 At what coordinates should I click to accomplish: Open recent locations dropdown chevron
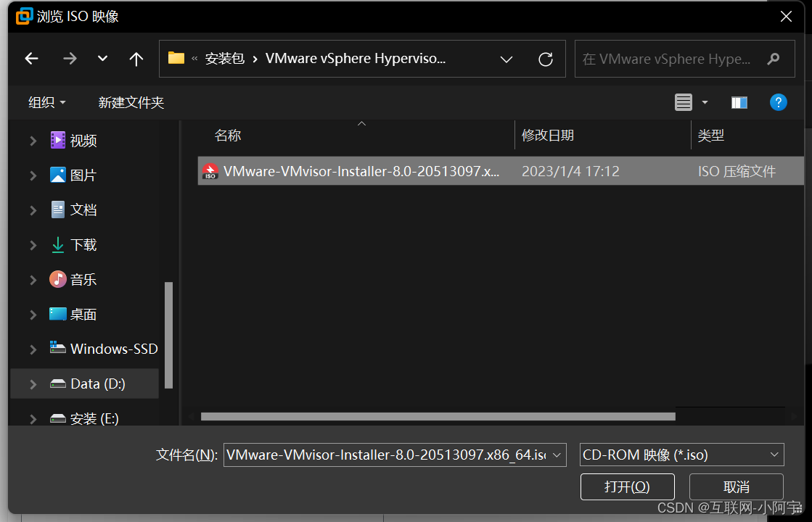click(102, 59)
